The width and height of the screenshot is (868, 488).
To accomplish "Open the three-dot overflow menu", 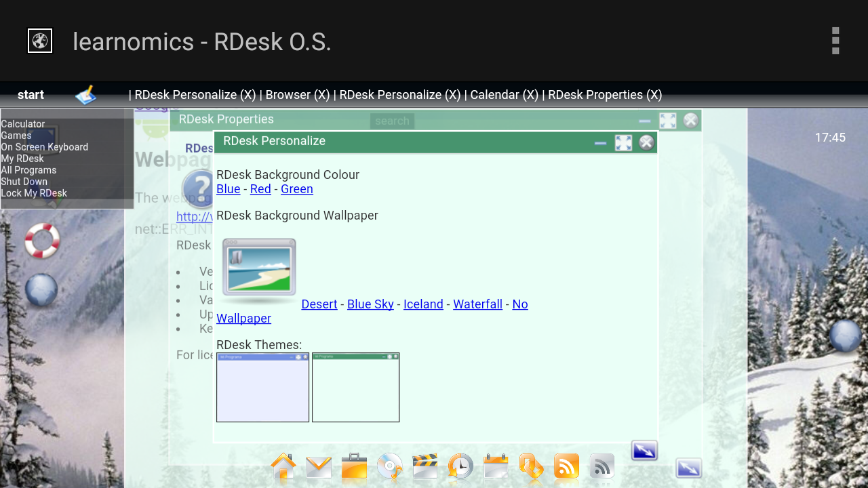I will click(835, 41).
